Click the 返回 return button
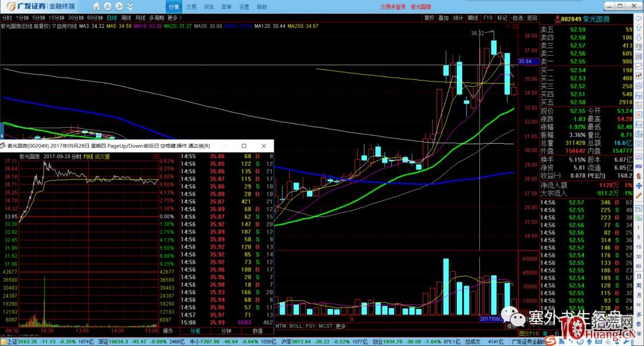The height and width of the screenshot is (346, 644). pyautogui.click(x=532, y=18)
